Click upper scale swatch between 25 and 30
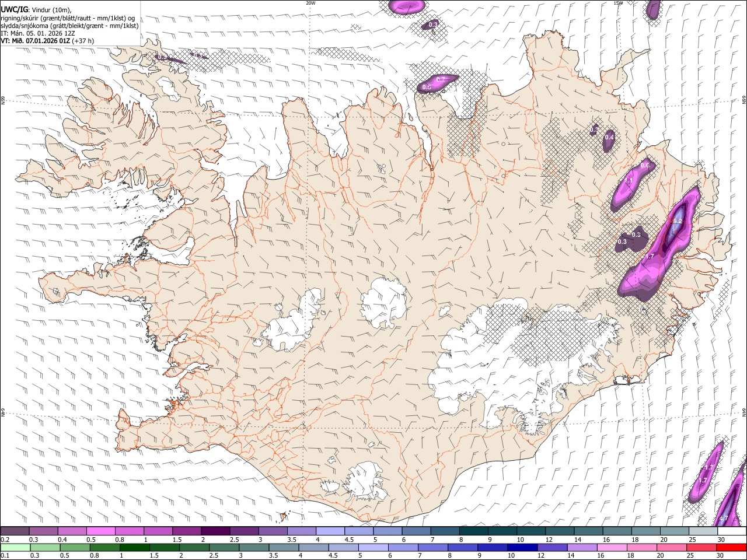This screenshot has height=560, width=747. (x=703, y=531)
